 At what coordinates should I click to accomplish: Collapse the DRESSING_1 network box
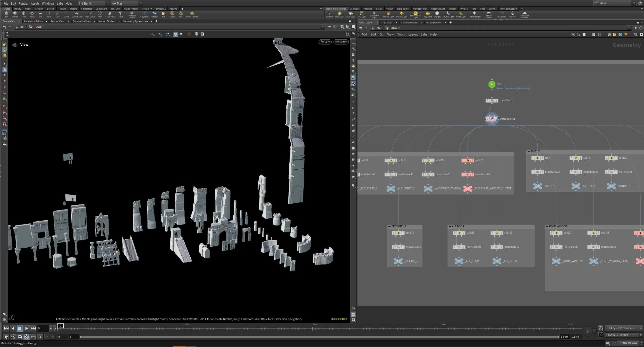(389, 227)
